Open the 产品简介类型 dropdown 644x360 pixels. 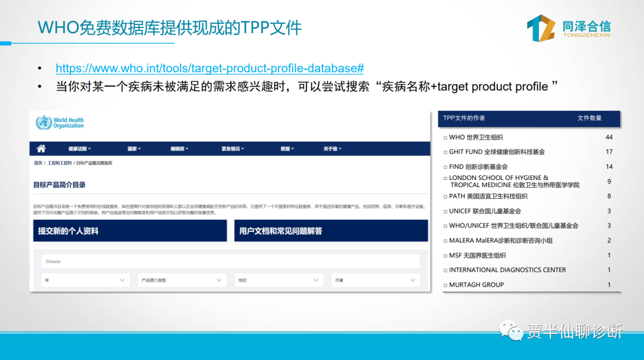[182, 280]
